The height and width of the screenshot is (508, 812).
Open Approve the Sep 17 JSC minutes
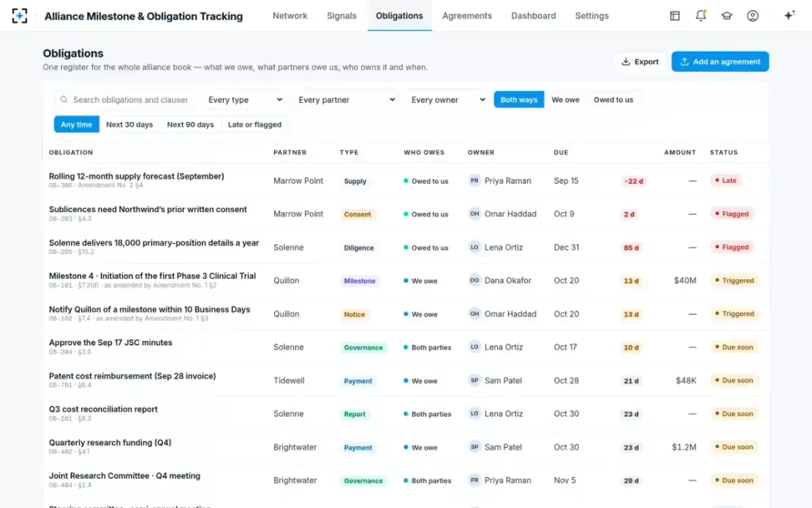(x=110, y=343)
